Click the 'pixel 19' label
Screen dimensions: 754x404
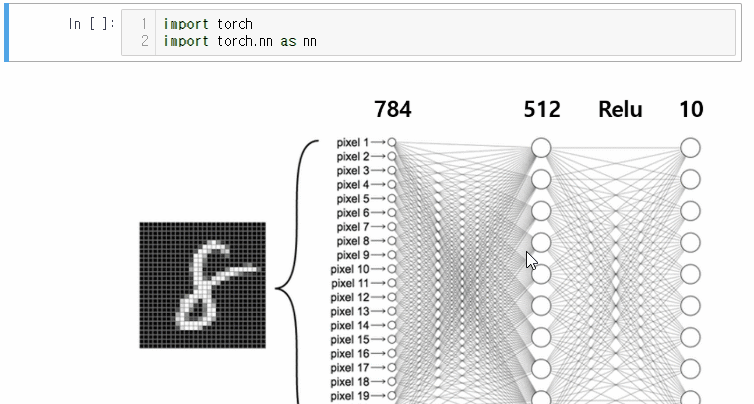click(350, 396)
